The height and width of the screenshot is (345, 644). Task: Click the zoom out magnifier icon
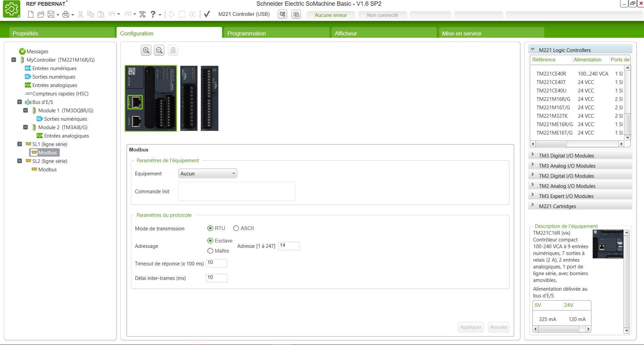tap(159, 51)
